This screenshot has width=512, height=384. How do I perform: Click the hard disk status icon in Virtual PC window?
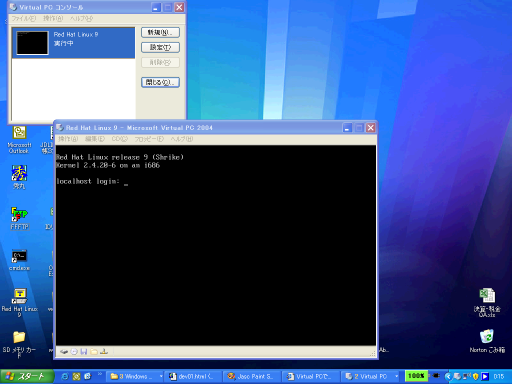[64, 352]
